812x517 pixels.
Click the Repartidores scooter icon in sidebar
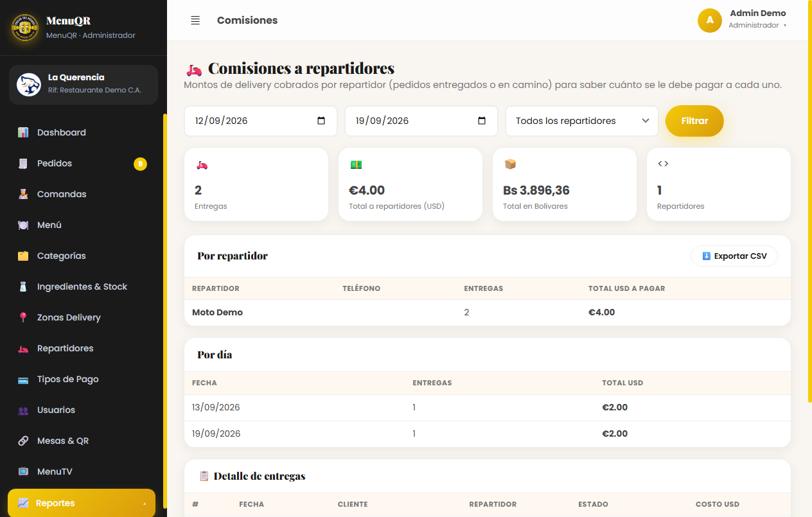pos(23,348)
